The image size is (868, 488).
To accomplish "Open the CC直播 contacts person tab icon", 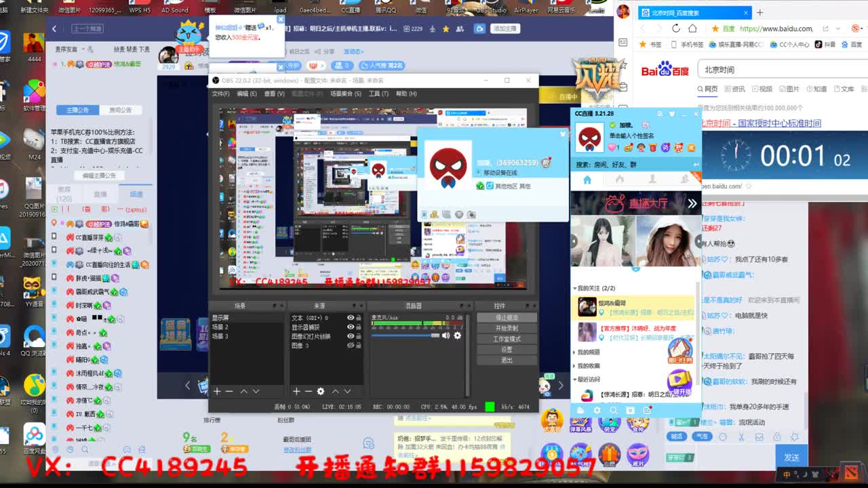I will click(652, 180).
